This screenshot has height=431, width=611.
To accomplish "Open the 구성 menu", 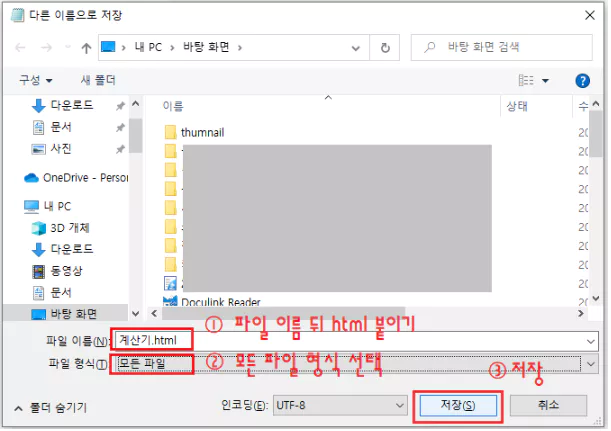I will [35, 80].
